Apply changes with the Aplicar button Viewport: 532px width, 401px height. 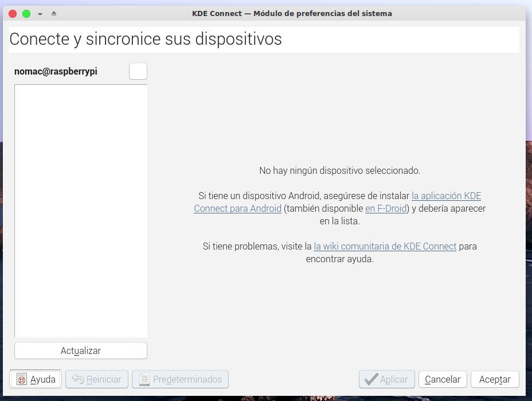coord(387,379)
